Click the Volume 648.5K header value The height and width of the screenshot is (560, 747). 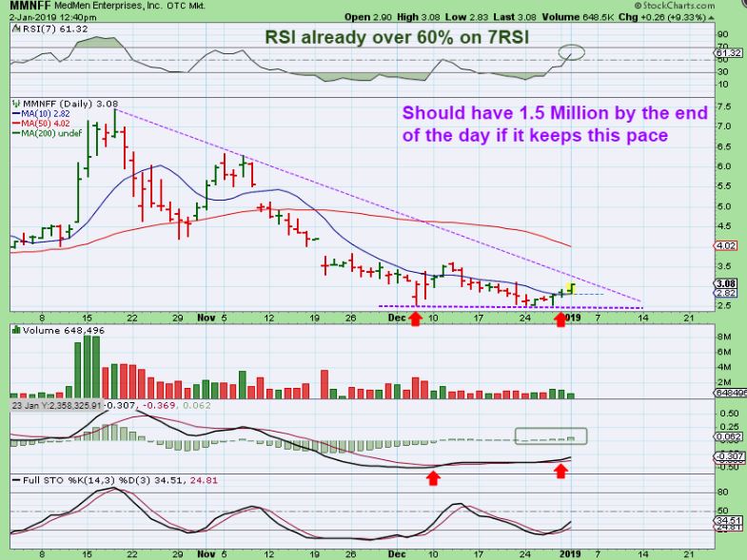(578, 17)
